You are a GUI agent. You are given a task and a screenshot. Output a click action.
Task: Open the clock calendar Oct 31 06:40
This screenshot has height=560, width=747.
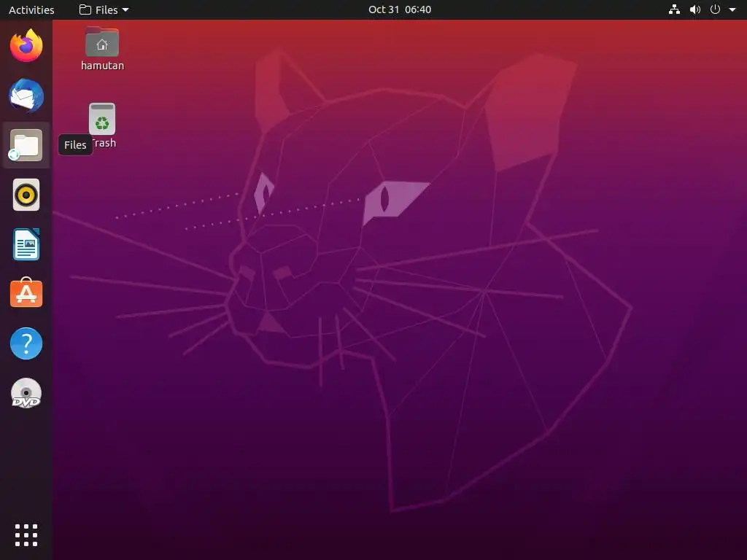400,9
